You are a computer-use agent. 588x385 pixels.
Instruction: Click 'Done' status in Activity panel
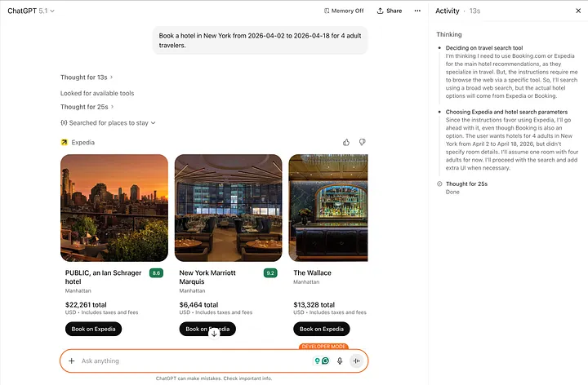point(452,192)
